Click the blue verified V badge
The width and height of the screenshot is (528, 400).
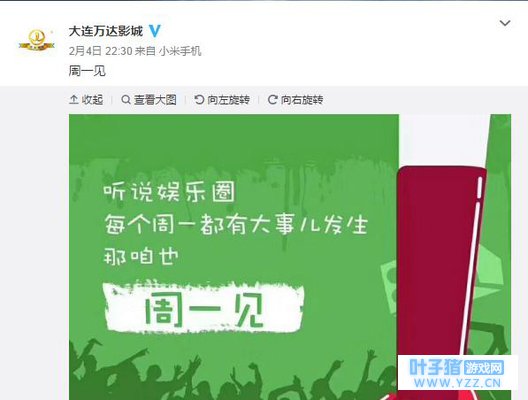[155, 31]
